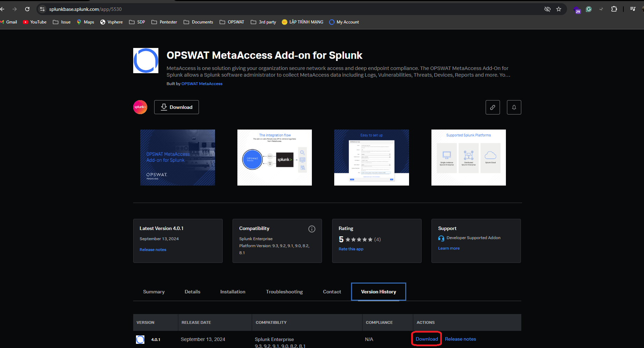Bookmark this page with the star icon
This screenshot has width=644, height=348.
(559, 9)
